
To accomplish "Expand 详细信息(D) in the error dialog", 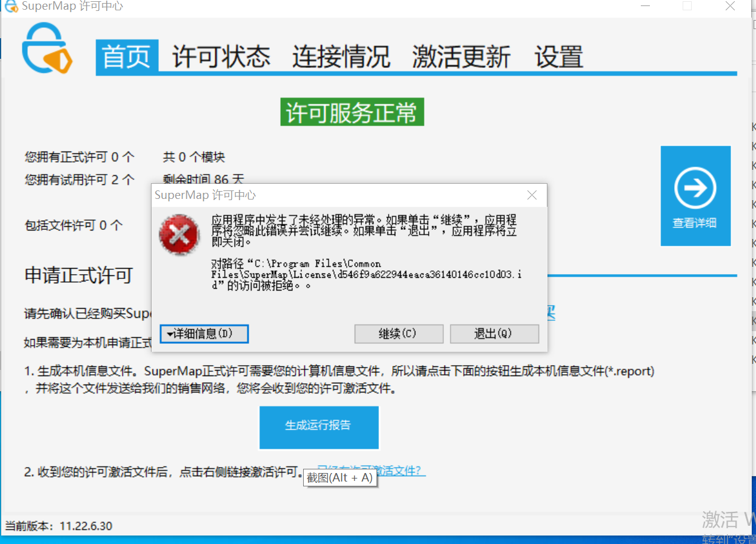I will (x=204, y=334).
